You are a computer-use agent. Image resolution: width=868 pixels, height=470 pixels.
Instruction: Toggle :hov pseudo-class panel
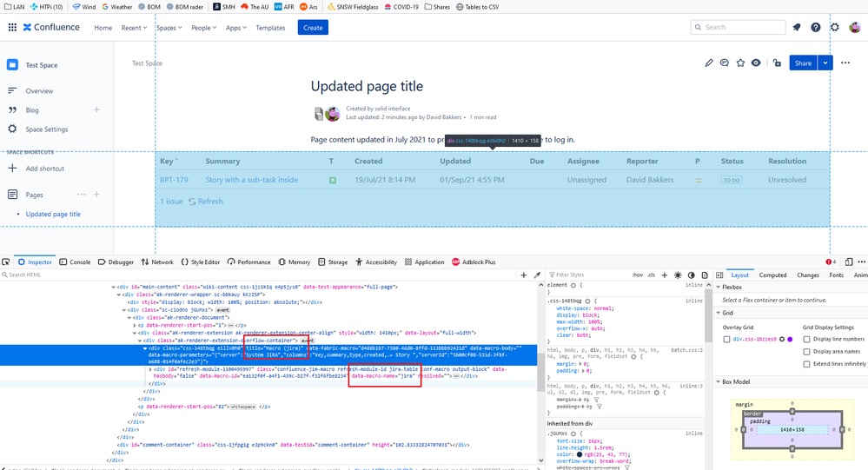pos(637,275)
